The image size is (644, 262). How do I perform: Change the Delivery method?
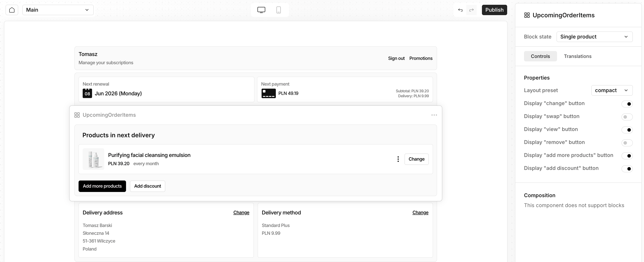420,212
